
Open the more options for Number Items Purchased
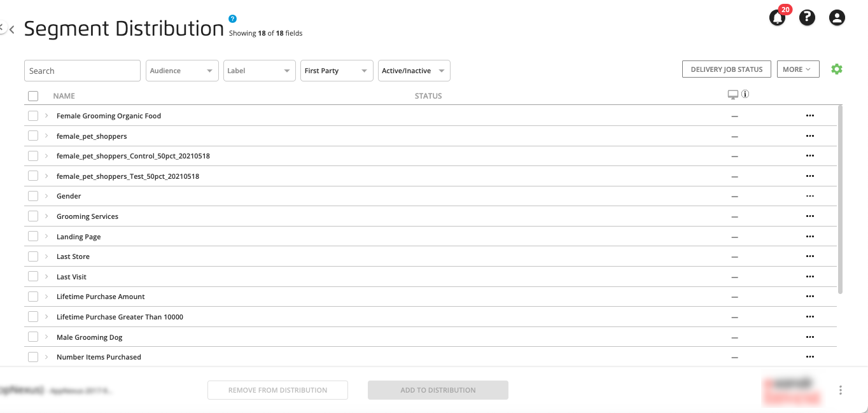pos(810,357)
